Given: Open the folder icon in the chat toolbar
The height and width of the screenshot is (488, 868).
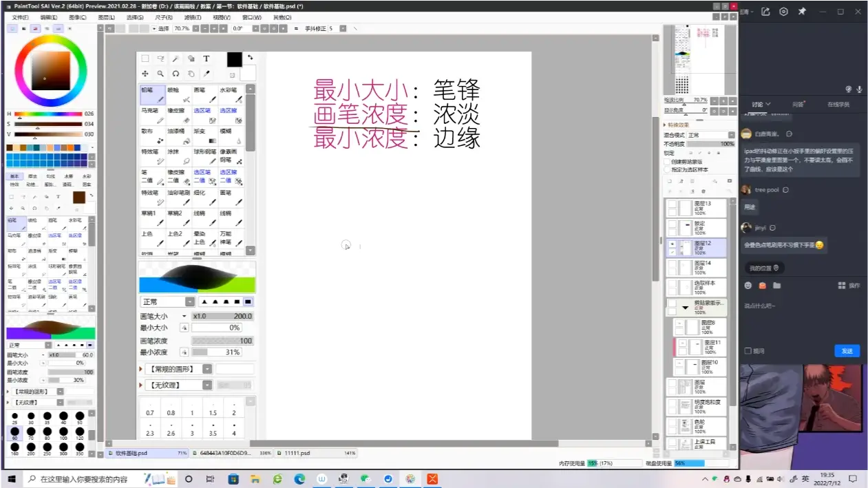Looking at the screenshot, I should coord(776,285).
